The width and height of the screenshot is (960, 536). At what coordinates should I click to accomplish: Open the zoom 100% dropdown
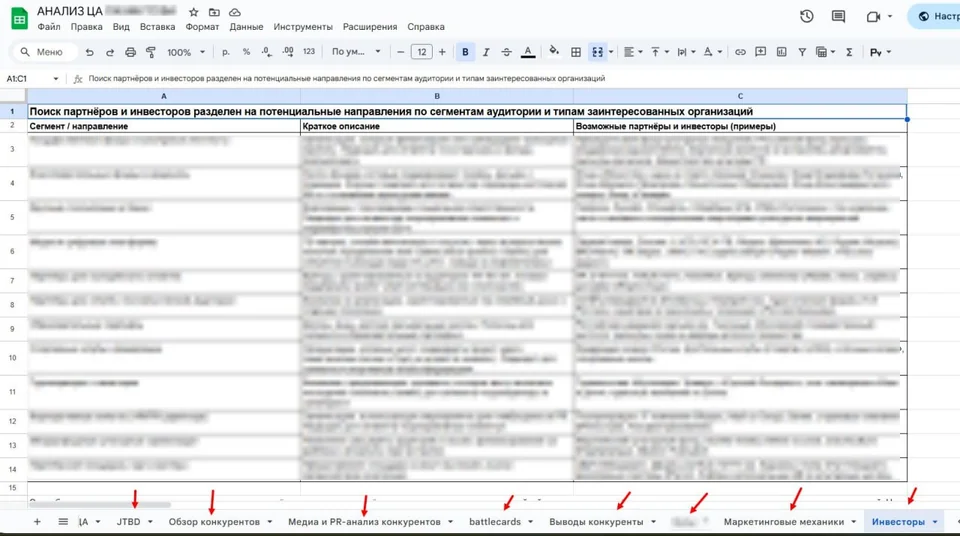186,53
